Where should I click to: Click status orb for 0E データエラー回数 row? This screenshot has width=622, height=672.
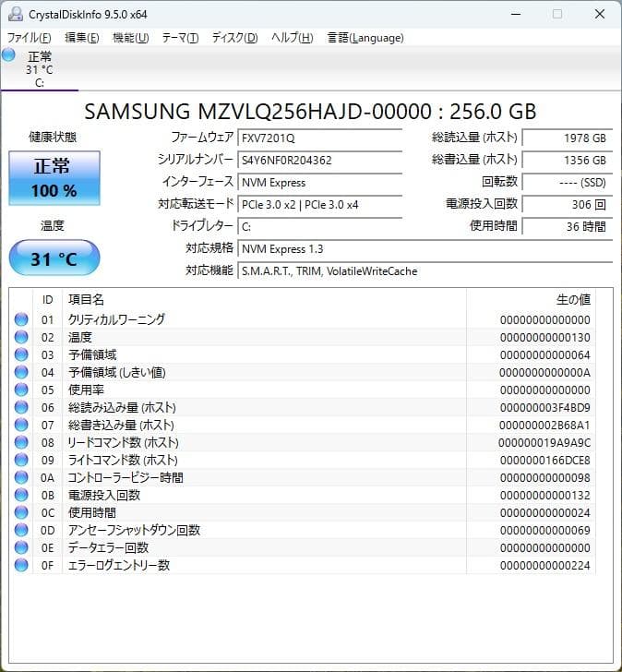point(21,547)
